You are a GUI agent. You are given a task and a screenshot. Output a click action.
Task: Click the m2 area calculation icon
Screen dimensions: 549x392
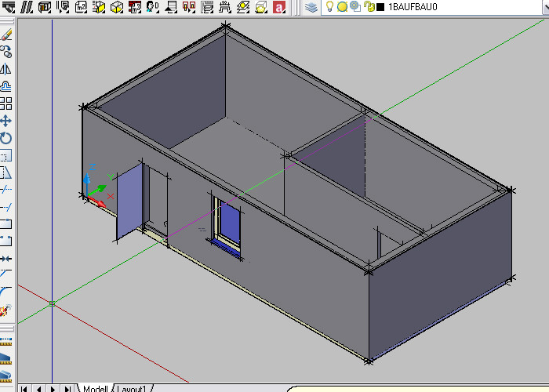pos(81,7)
